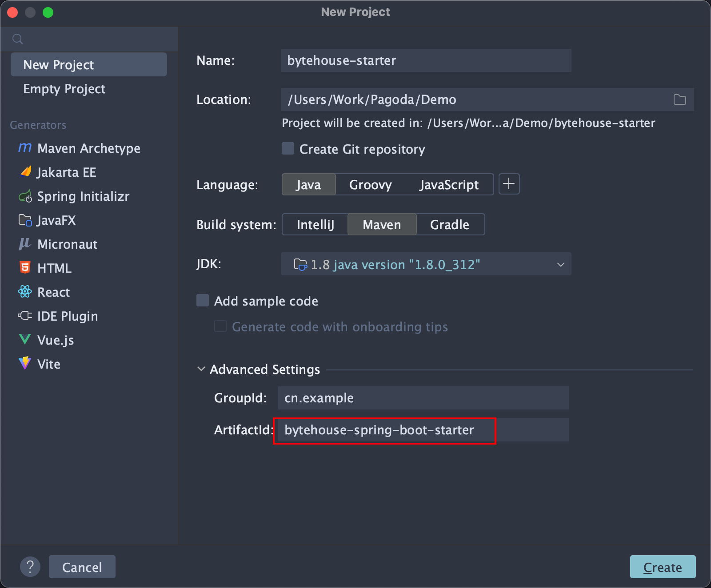This screenshot has width=711, height=588.
Task: Select JavaScript language option
Action: click(449, 184)
